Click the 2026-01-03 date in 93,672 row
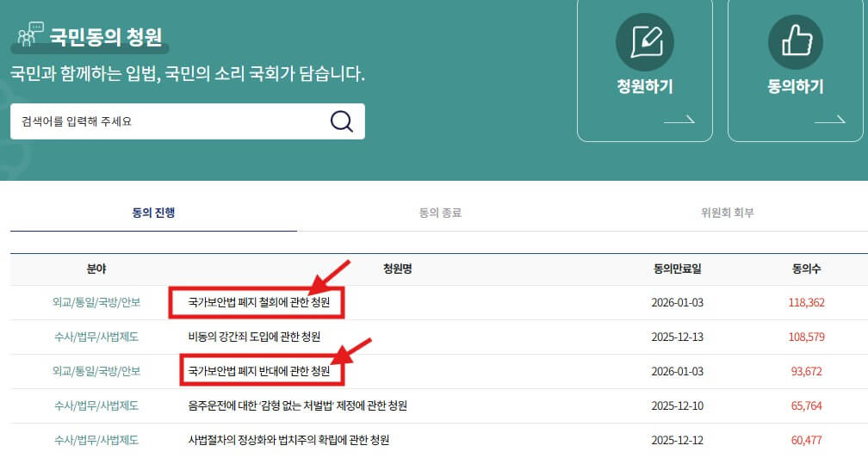Image resolution: width=868 pixels, height=458 pixels. (677, 371)
